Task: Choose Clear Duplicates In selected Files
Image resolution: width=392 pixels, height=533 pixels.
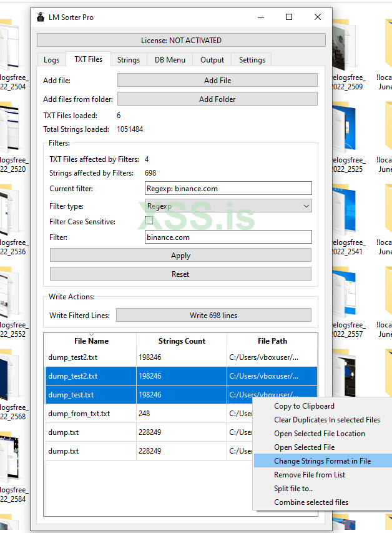Action: (x=323, y=420)
